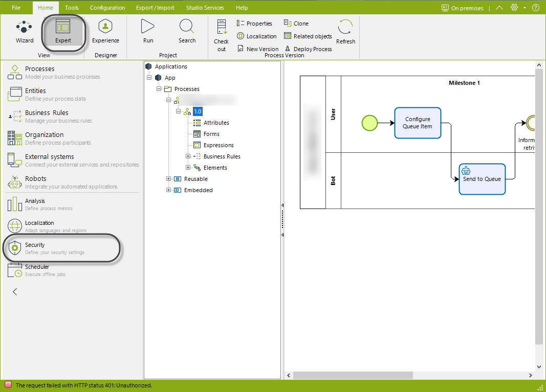Screen dimensions: 546x392
Task: Clone the process version
Action: (296, 24)
